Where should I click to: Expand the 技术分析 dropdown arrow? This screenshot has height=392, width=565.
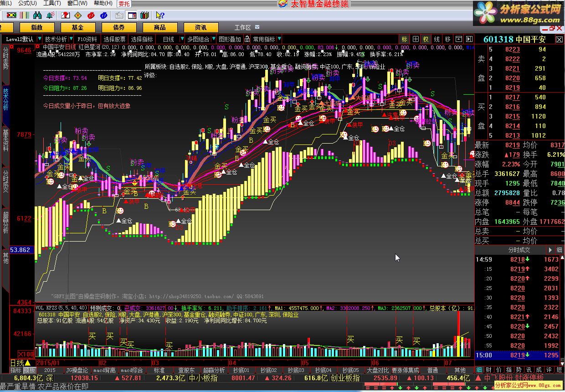point(71,39)
